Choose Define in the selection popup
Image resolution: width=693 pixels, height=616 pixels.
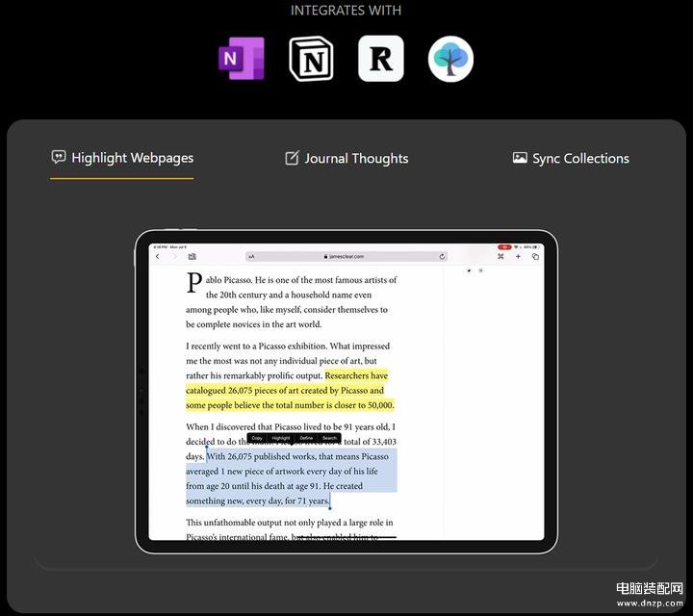tap(306, 438)
